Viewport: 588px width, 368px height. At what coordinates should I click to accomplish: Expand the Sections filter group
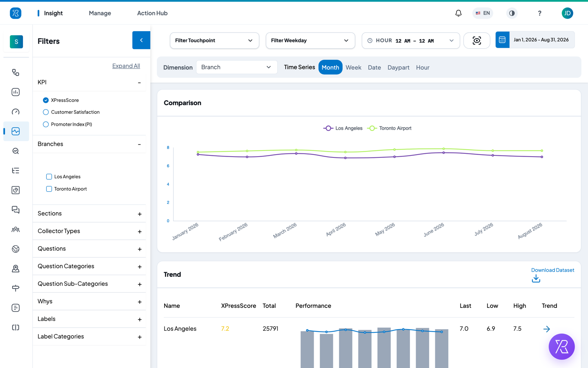(x=89, y=213)
